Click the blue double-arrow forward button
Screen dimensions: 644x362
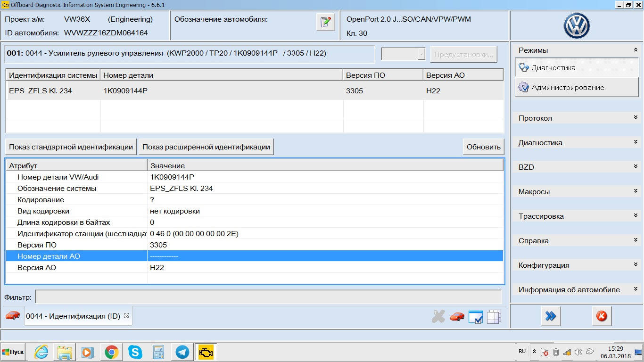[550, 316]
